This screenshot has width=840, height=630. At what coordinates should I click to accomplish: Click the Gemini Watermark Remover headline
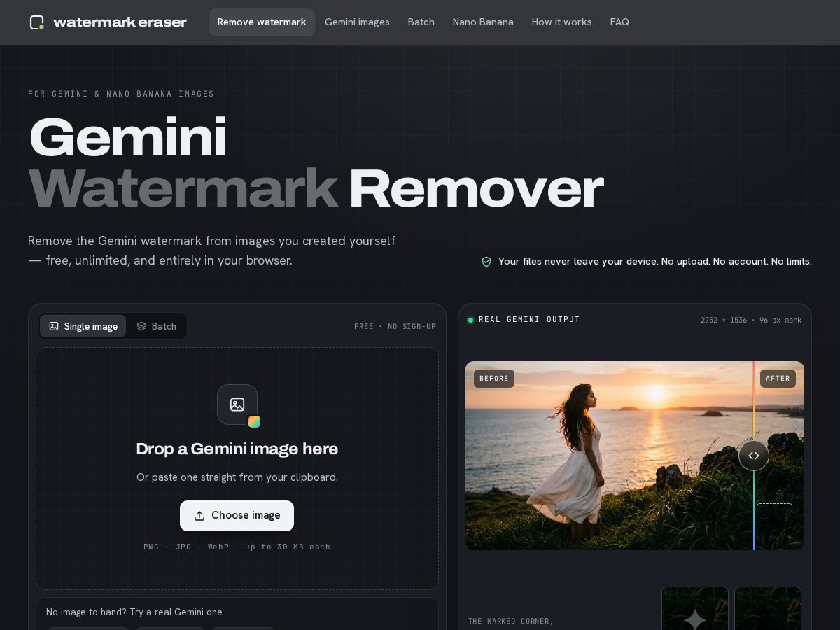[x=316, y=162]
